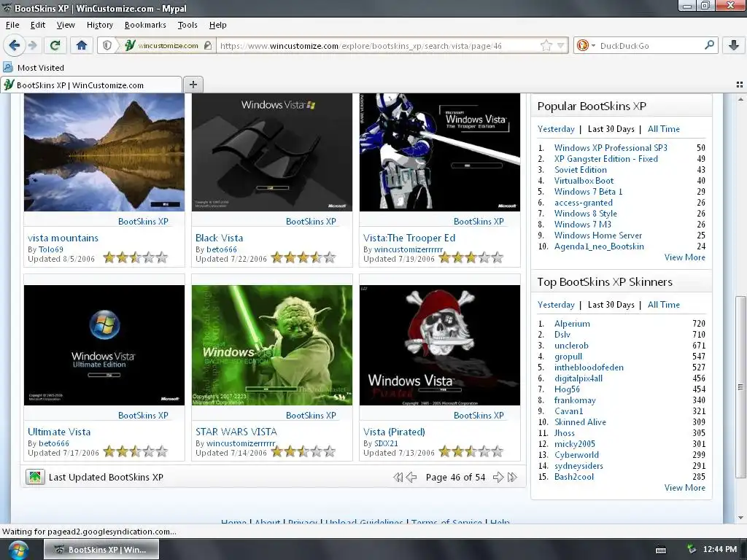Open the History menu
The image size is (747, 560).
(x=99, y=25)
